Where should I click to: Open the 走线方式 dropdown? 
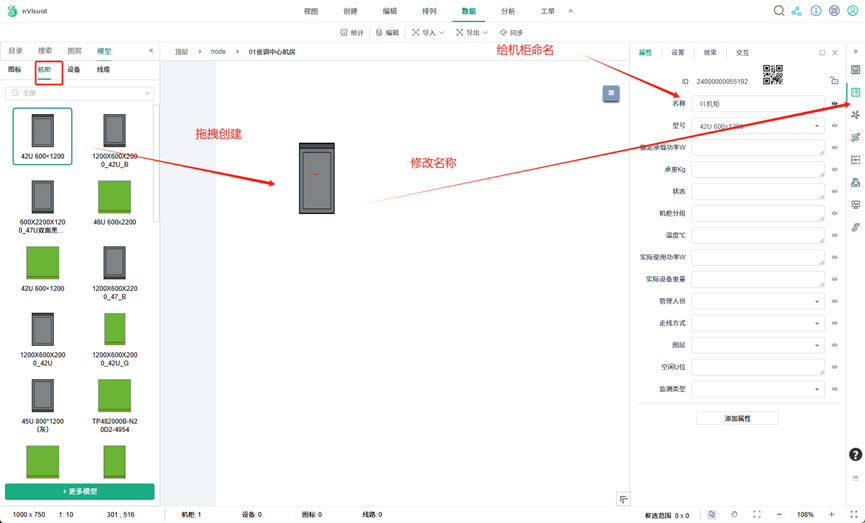tap(757, 323)
